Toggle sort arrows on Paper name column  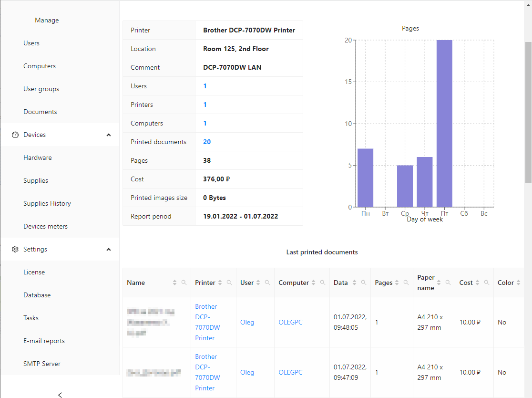(439, 283)
